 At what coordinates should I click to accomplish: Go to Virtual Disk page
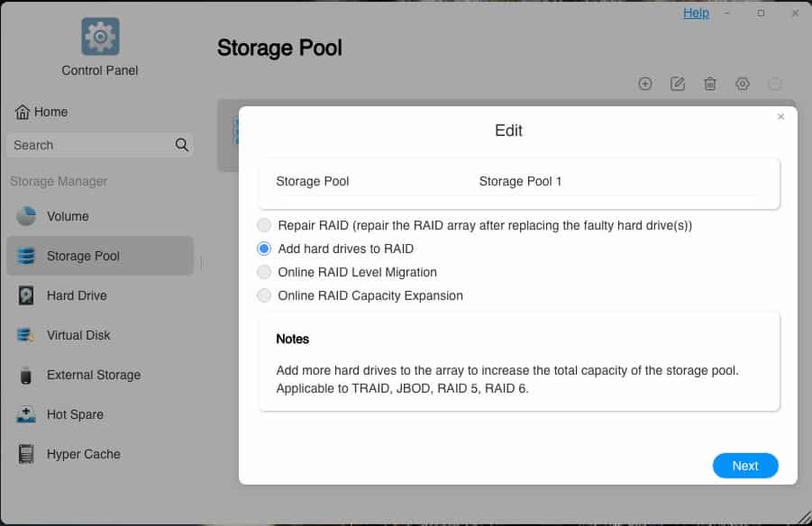78,335
